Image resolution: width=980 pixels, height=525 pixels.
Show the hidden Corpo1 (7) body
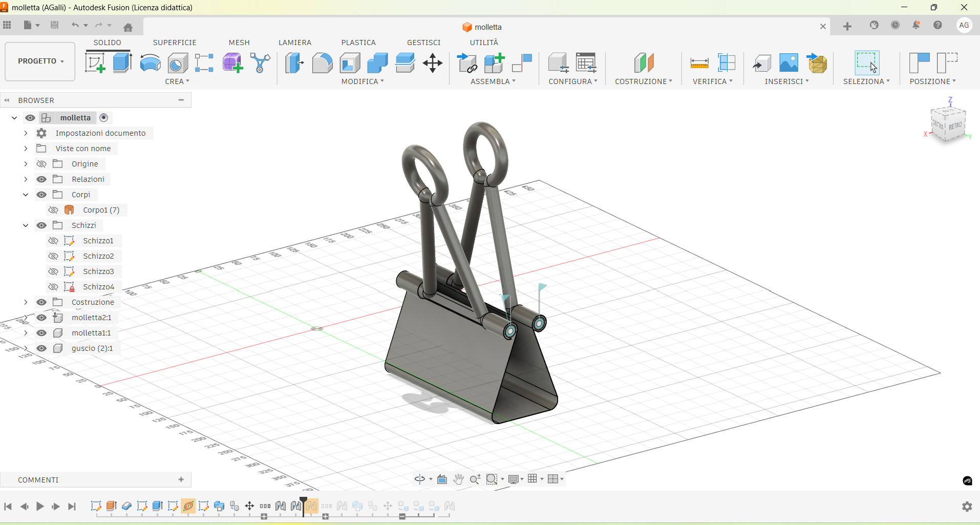(x=53, y=210)
